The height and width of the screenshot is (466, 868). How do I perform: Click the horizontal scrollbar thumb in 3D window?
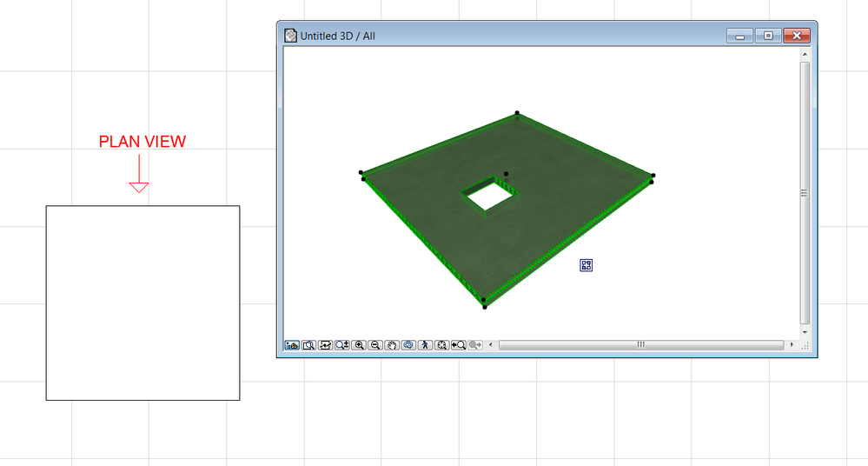(x=641, y=344)
